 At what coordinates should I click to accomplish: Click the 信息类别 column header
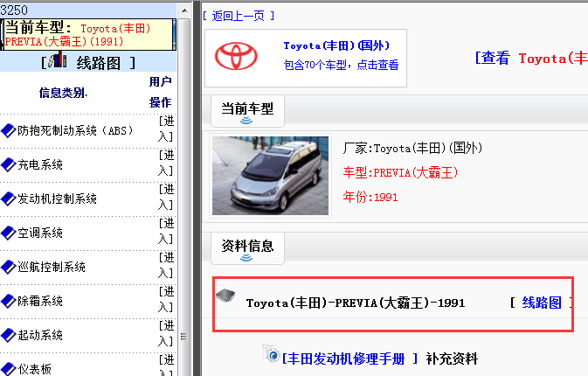coord(63,93)
